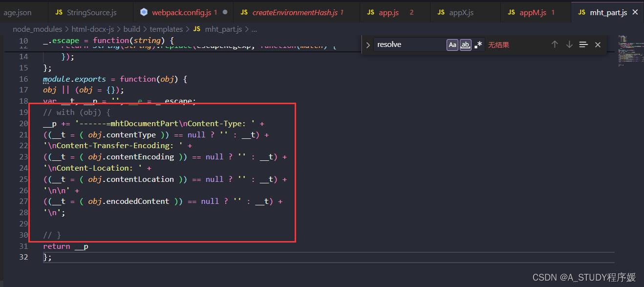Click the webpack icon on webpack.config.js tab
644x287 pixels.
click(x=144, y=12)
